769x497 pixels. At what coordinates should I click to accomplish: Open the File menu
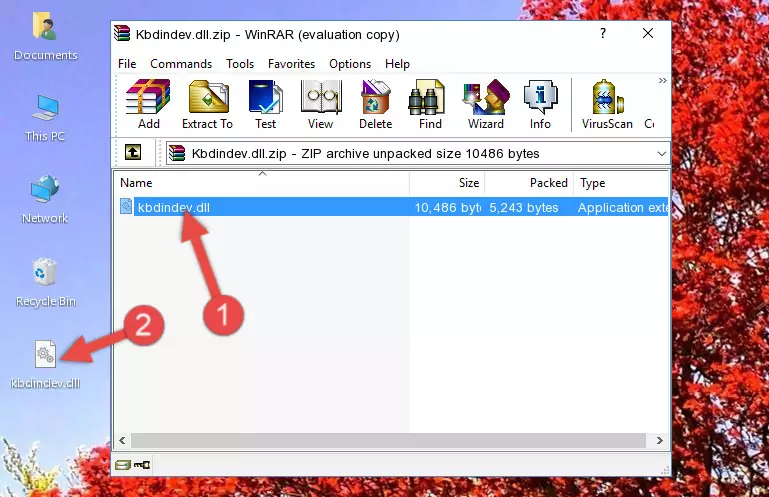click(127, 64)
